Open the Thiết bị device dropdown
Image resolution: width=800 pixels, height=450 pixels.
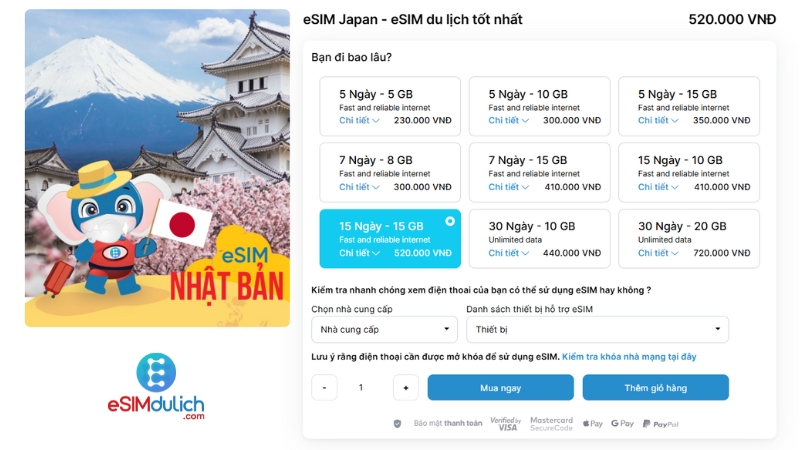(x=597, y=330)
